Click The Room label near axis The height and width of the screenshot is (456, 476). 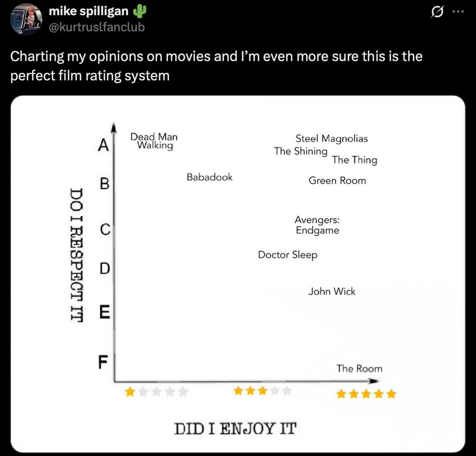359,369
